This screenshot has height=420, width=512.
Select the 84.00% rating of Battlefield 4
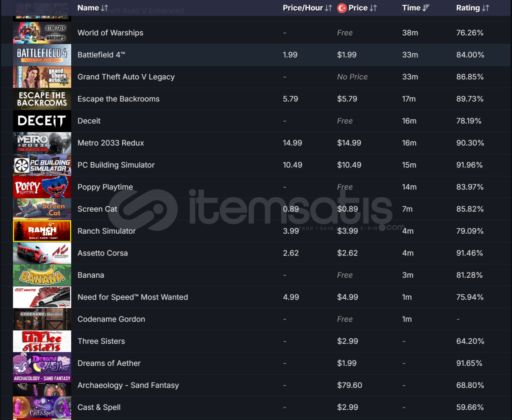[470, 55]
